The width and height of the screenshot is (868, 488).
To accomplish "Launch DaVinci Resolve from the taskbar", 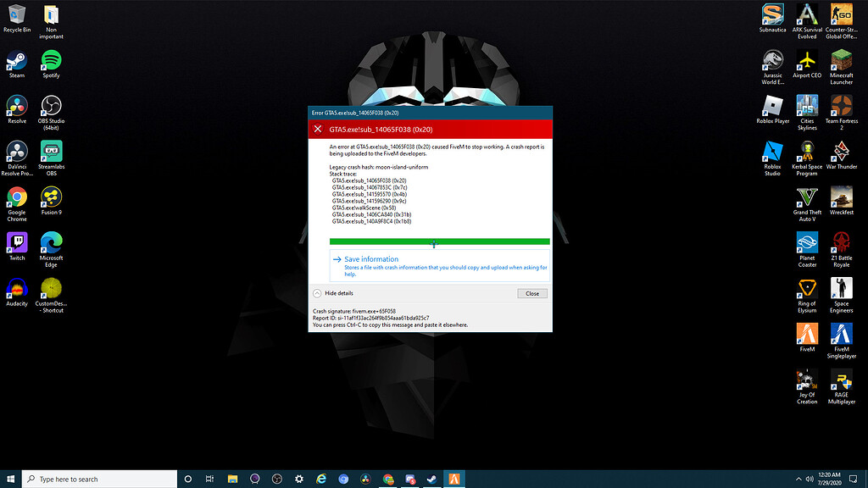I will pyautogui.click(x=366, y=479).
